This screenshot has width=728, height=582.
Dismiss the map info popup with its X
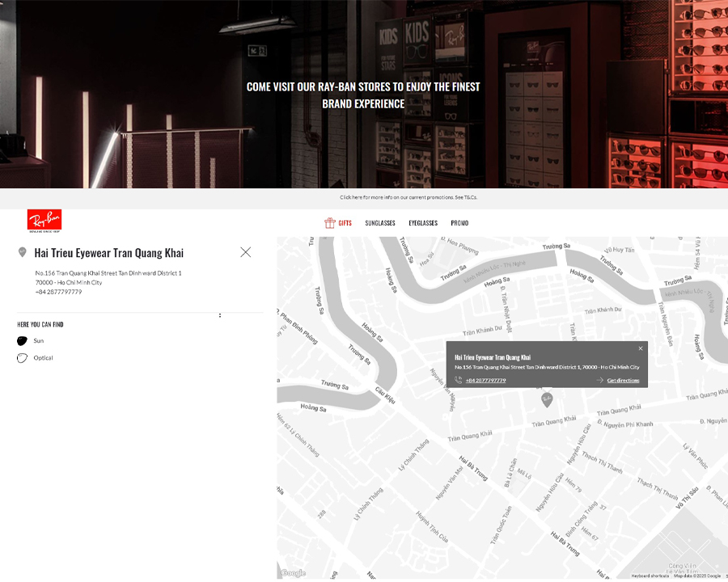coord(640,347)
